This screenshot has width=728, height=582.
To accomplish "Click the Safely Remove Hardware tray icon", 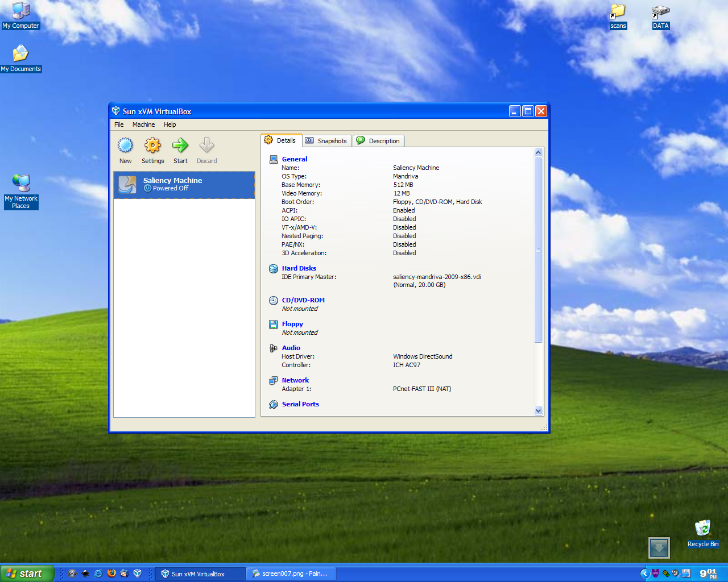I will (x=665, y=573).
